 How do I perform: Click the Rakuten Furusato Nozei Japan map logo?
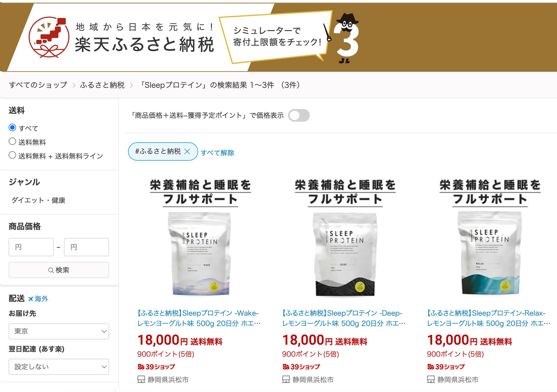pyautogui.click(x=49, y=37)
